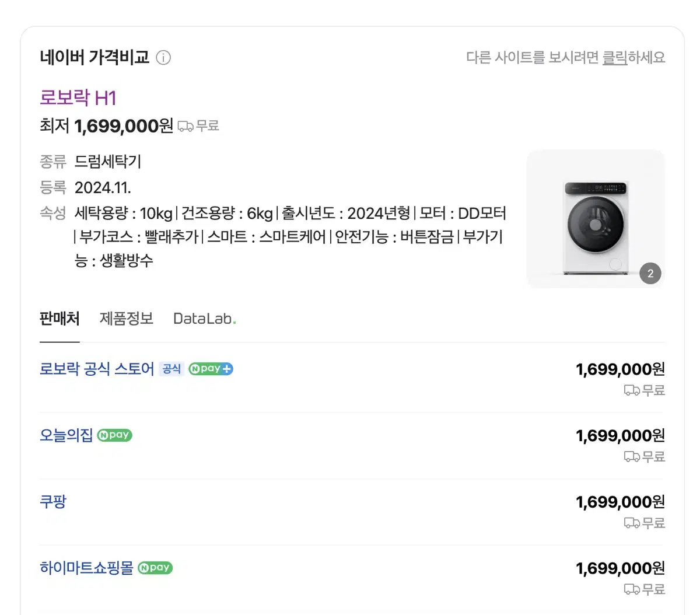The image size is (700, 615).
Task: Click the 1,699,000원 price for 하이마트쇼핑몰
Action: tap(620, 568)
